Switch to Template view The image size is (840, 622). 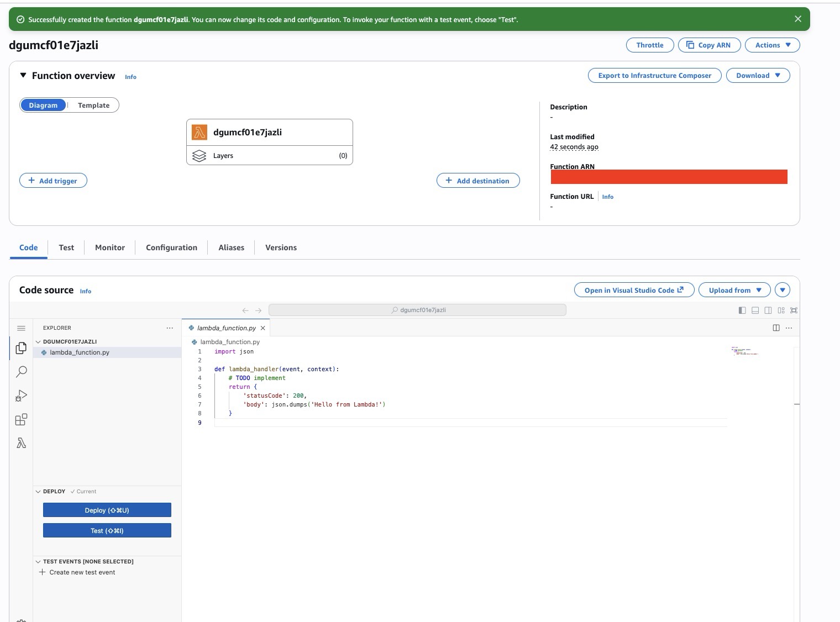(93, 106)
